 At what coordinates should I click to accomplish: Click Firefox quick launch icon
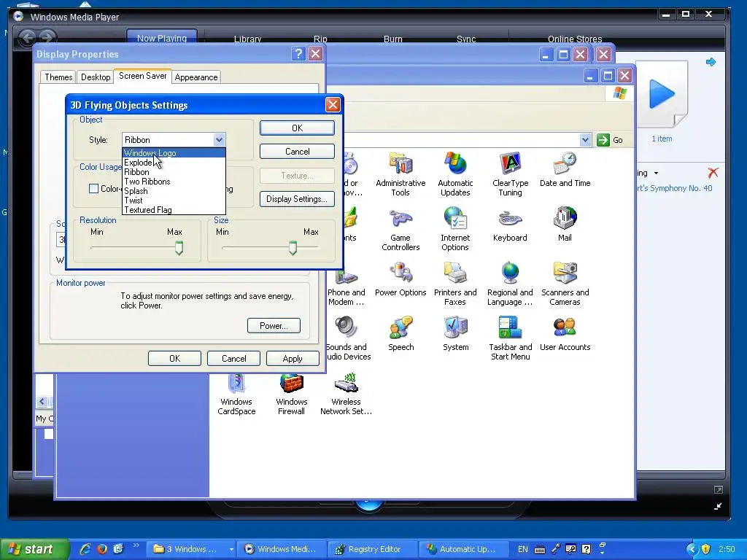coord(102,549)
